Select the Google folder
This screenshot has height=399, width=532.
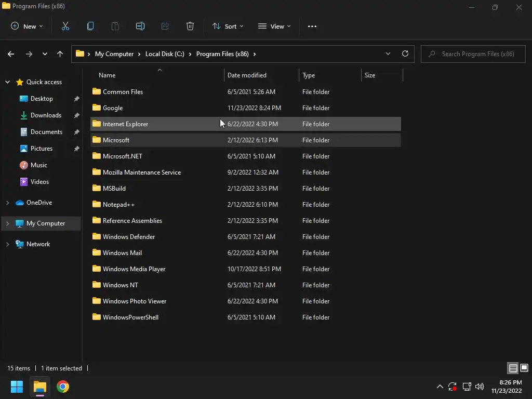(246, 108)
